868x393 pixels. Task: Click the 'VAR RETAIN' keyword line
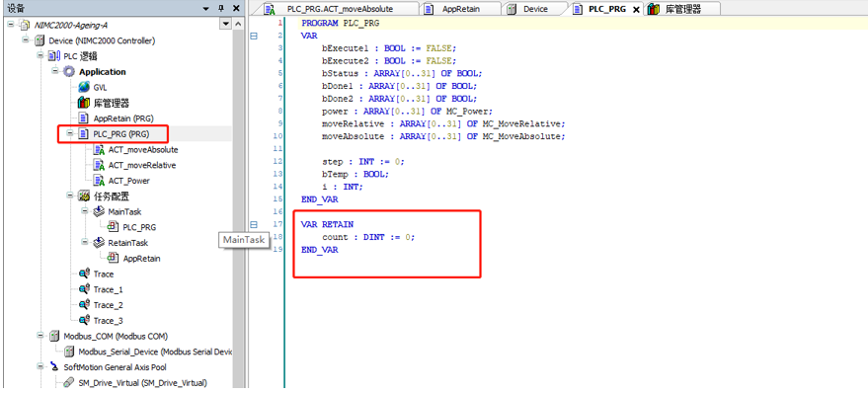[x=327, y=224]
